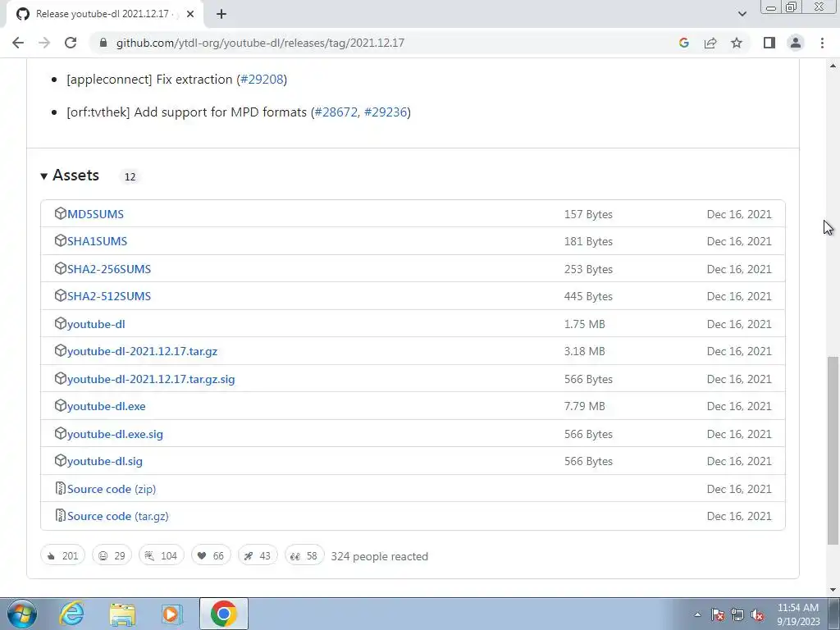840x630 pixels.
Task: View site info via the lock icon
Action: coord(103,43)
